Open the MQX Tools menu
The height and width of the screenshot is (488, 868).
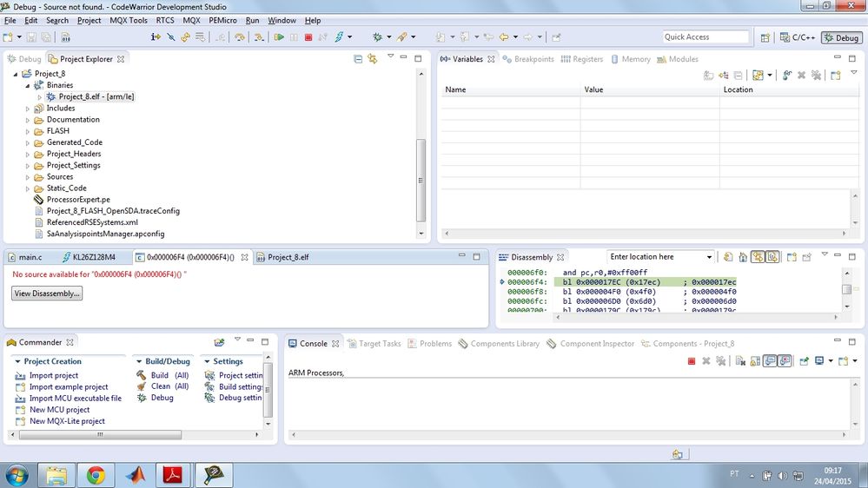click(x=129, y=21)
